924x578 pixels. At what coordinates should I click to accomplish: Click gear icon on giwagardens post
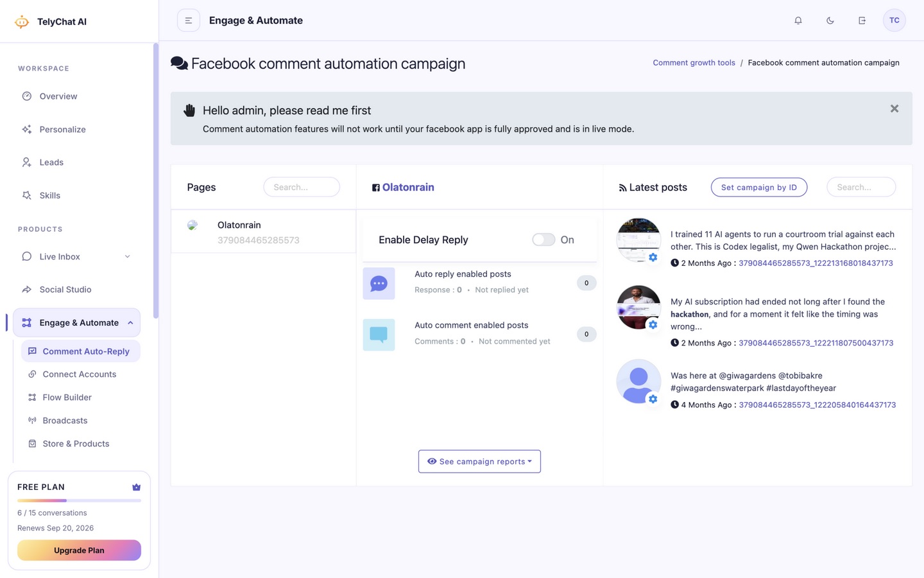(x=653, y=399)
